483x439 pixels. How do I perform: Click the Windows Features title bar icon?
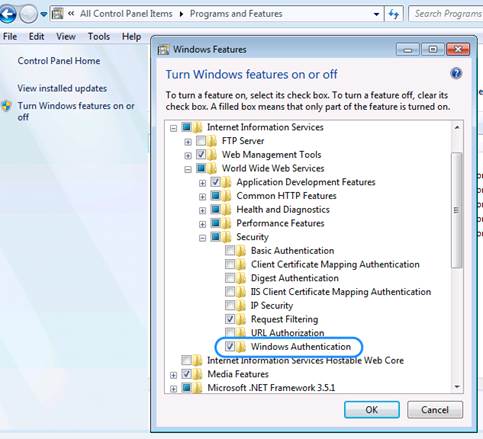pos(163,50)
